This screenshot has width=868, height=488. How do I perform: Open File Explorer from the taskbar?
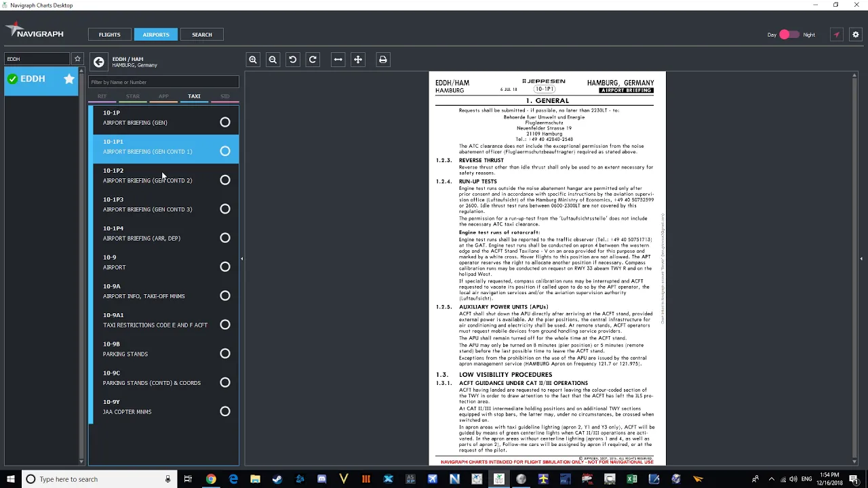point(255,479)
